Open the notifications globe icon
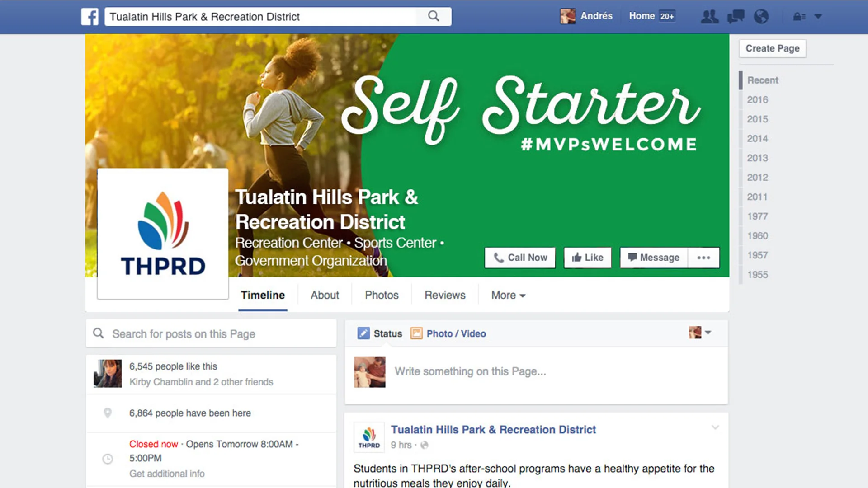 click(x=761, y=17)
